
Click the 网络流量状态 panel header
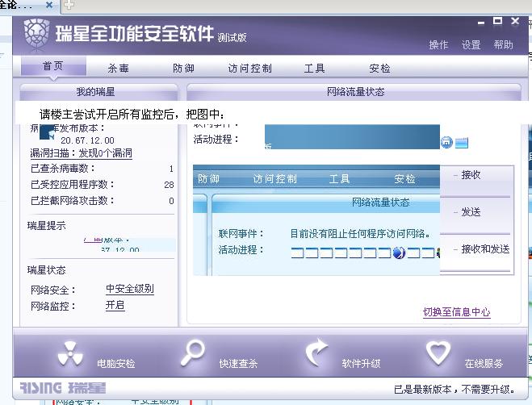[354, 92]
